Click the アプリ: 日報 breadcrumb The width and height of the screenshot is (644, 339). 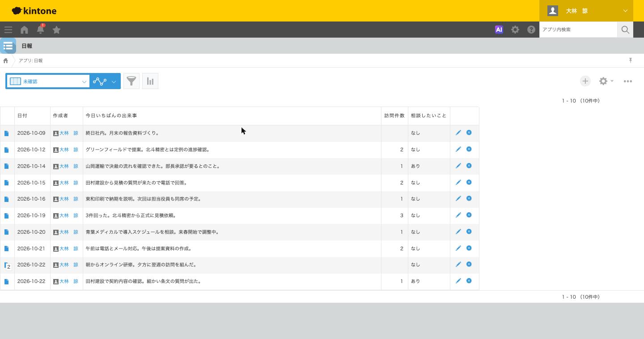pos(31,60)
